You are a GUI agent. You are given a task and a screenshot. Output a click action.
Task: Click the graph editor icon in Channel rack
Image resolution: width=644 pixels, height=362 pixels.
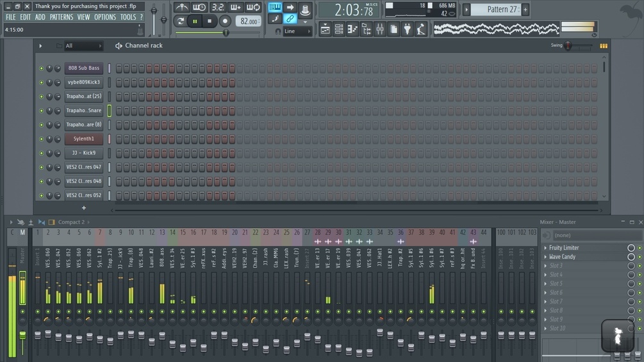tap(604, 46)
